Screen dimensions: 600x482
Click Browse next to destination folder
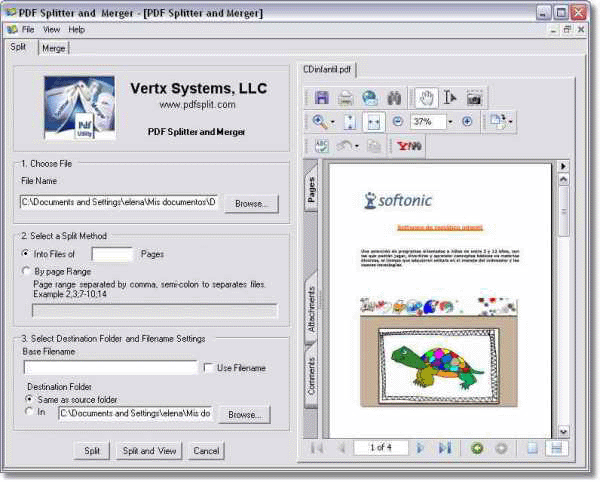[x=245, y=415]
